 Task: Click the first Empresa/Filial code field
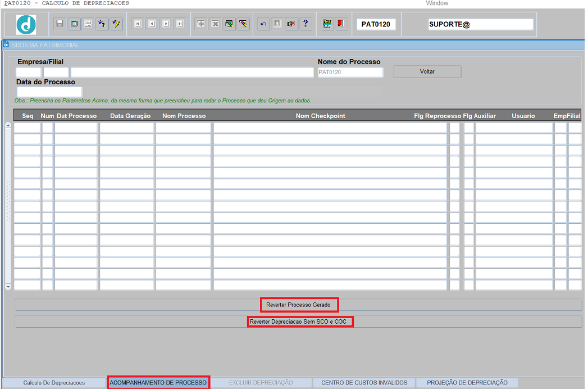28,73
